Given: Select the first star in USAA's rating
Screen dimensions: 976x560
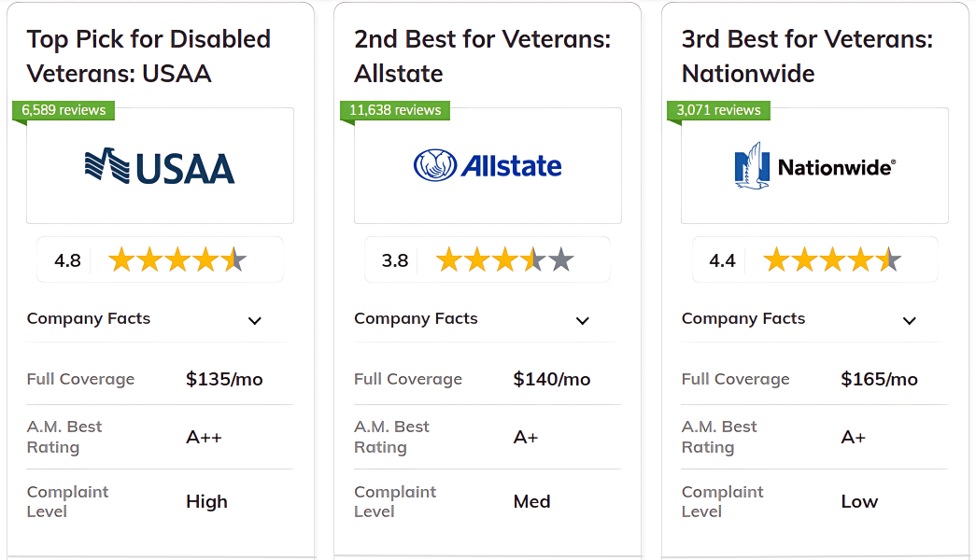Looking at the screenshot, I should pos(120,259).
